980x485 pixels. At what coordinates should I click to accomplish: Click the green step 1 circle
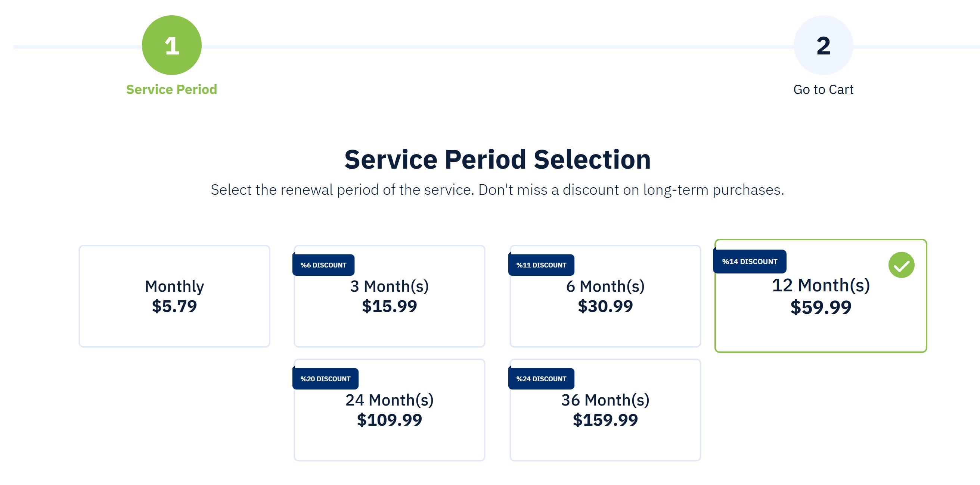171,45
